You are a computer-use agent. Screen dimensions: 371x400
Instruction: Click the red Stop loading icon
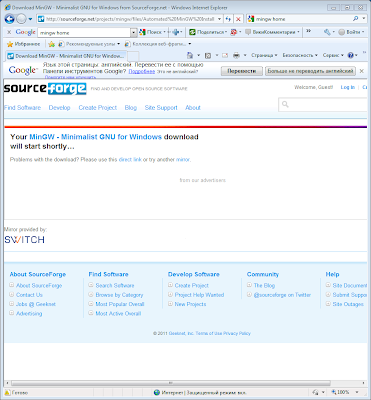(238, 19)
